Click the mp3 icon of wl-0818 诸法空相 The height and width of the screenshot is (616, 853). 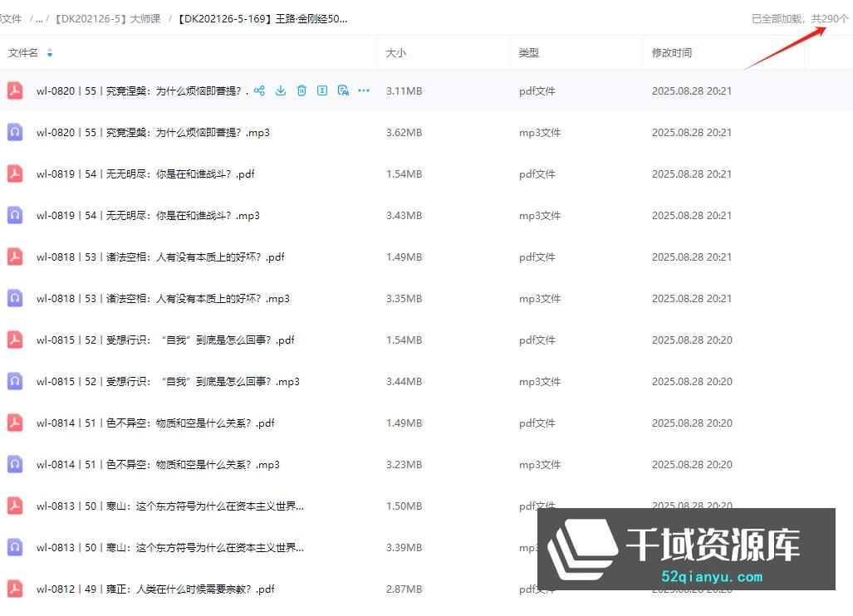(15, 298)
